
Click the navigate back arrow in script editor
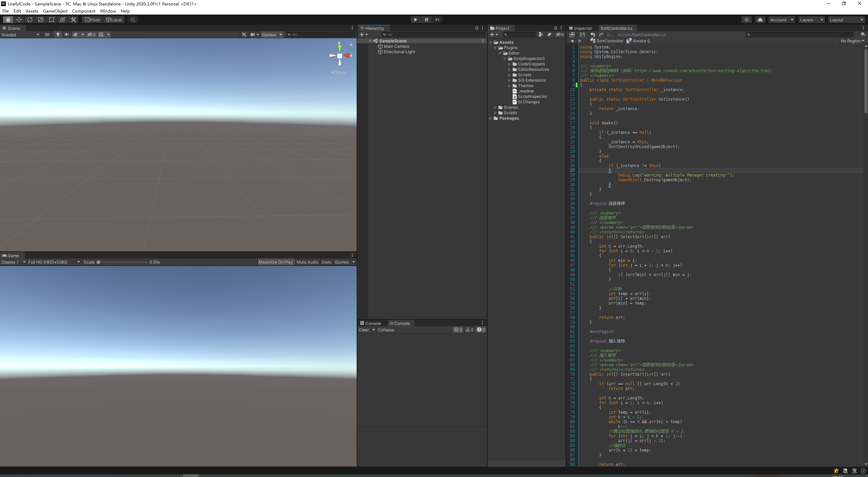pyautogui.click(x=572, y=41)
